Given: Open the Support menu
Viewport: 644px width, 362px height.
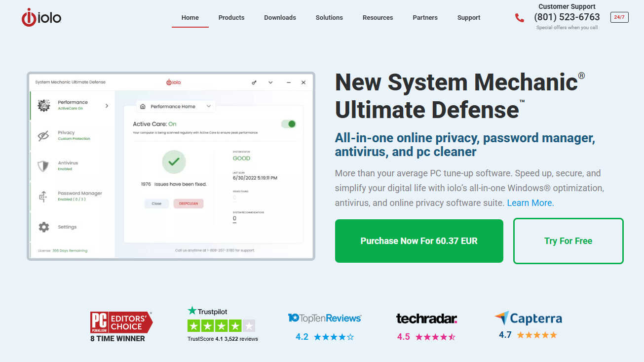Looking at the screenshot, I should [469, 17].
